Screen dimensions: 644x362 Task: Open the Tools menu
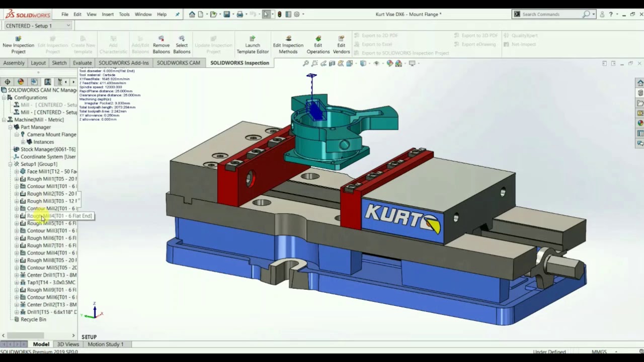pyautogui.click(x=124, y=14)
